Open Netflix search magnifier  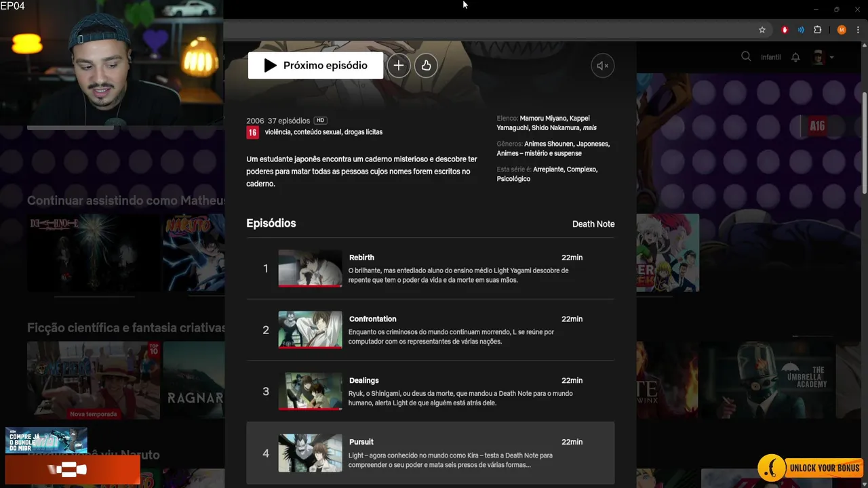(746, 57)
